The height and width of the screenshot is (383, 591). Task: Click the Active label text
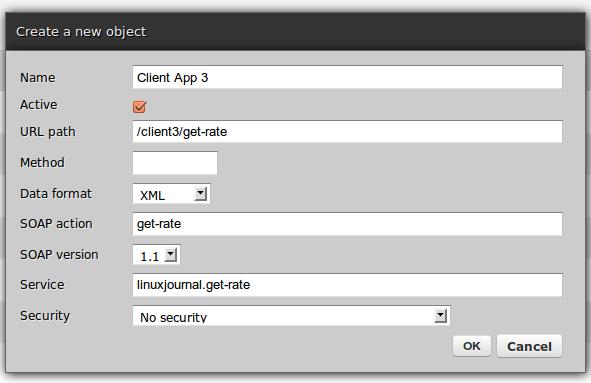(x=38, y=104)
